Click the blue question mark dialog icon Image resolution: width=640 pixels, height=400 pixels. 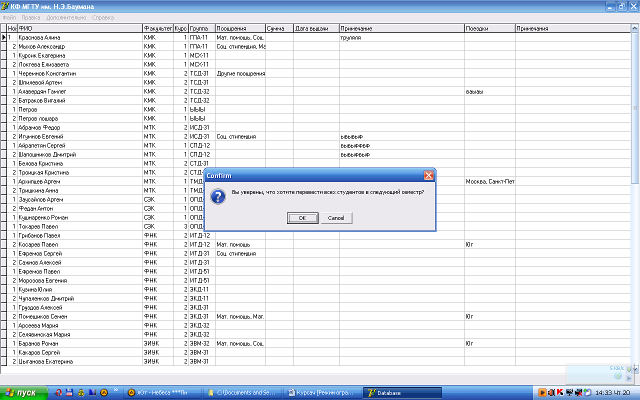(218, 196)
